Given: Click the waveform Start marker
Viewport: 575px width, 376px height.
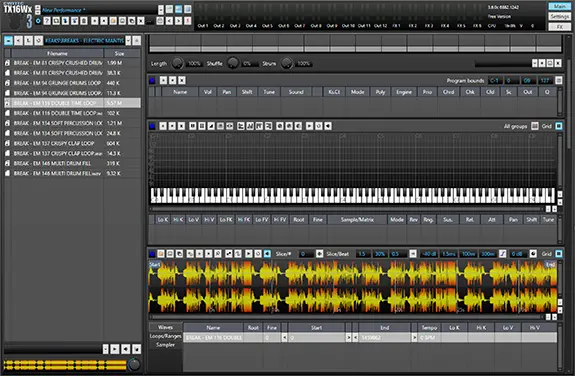Looking at the screenshot, I should 154,264.
